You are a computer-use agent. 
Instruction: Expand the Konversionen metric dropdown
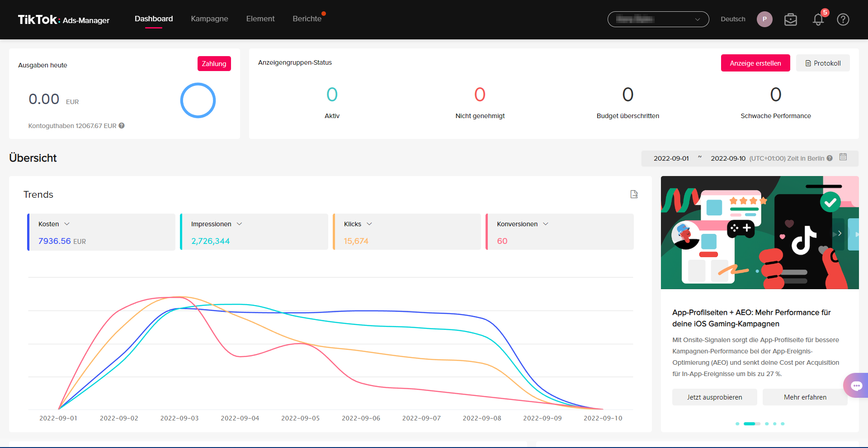click(x=546, y=224)
